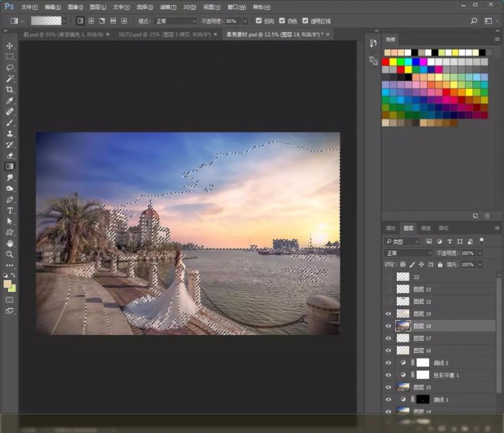Viewport: 504px width, 433px height.
Task: Open layer opacity dropdown arrow
Action: click(480, 253)
